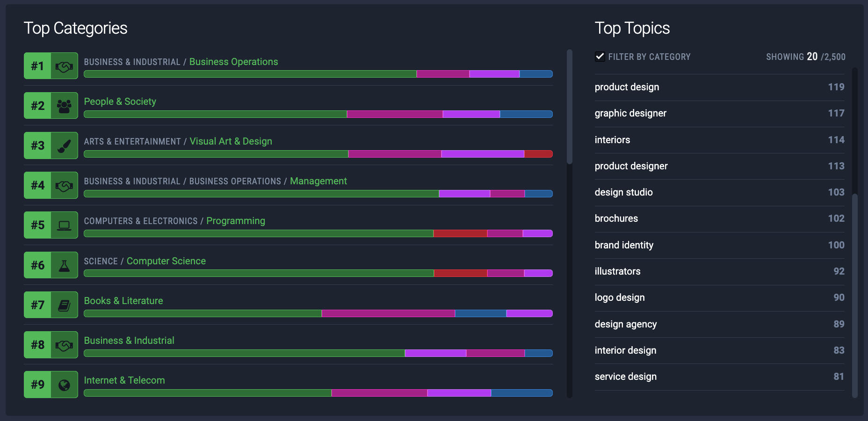
Task: Click the globe icon for Internet & Telecom
Action: [64, 385]
